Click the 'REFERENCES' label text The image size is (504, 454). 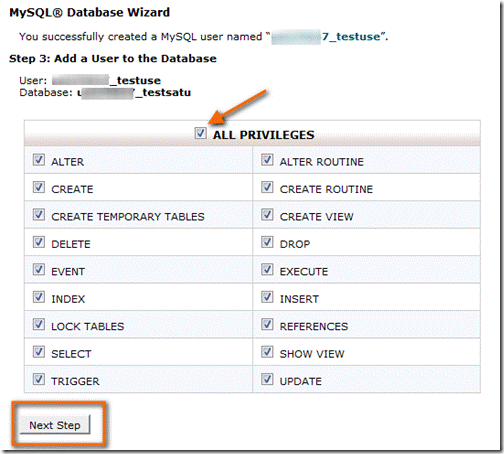(x=314, y=326)
